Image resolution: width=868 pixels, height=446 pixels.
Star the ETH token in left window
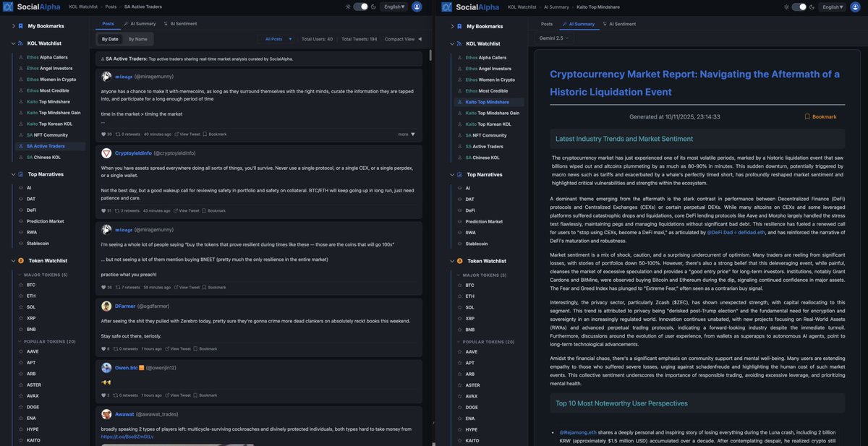point(20,296)
